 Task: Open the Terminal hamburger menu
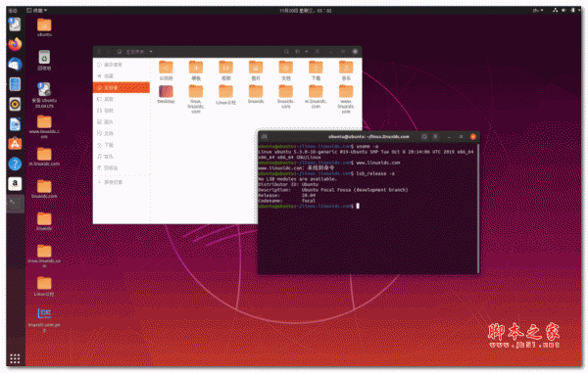pyautogui.click(x=435, y=137)
